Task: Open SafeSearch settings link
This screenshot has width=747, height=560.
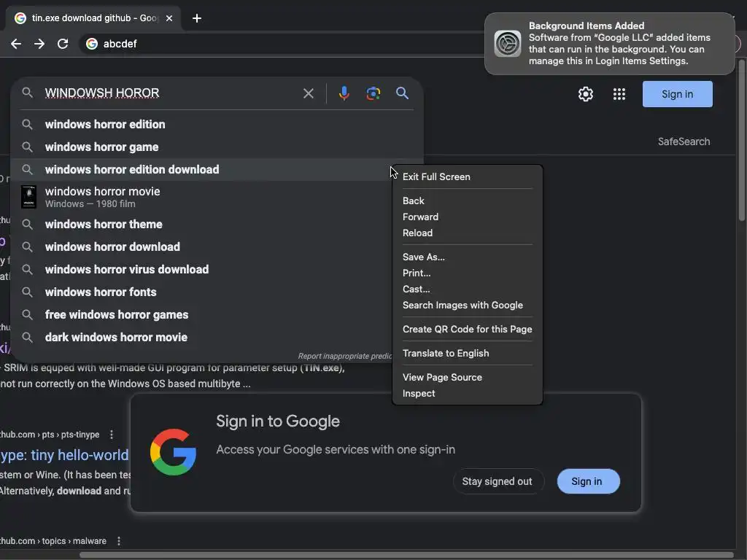Action: [684, 142]
